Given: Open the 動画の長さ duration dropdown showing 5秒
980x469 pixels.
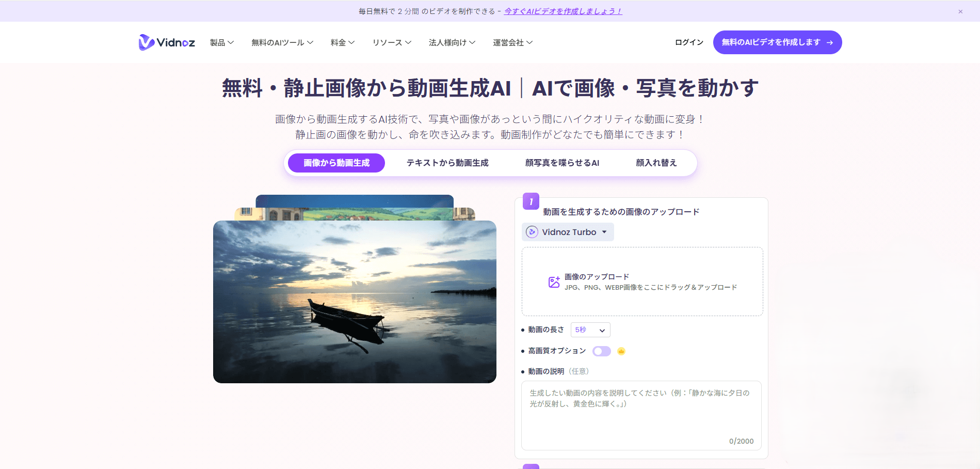Looking at the screenshot, I should [590, 329].
